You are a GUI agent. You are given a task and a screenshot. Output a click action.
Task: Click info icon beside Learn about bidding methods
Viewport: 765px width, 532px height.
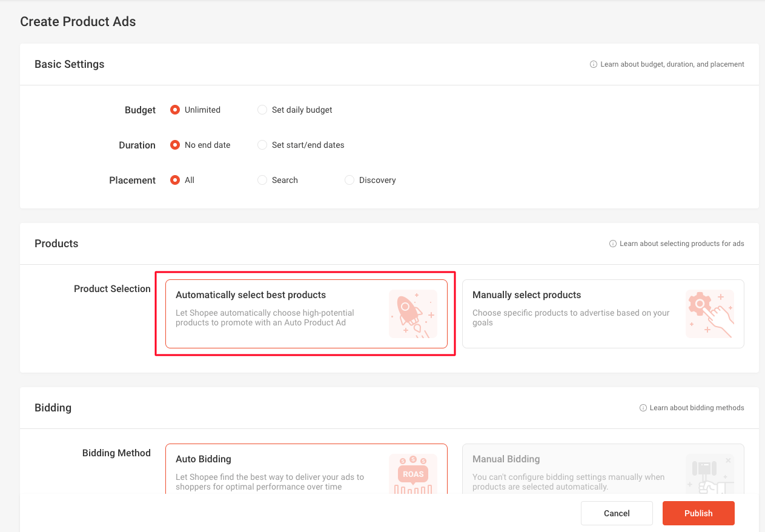click(643, 408)
